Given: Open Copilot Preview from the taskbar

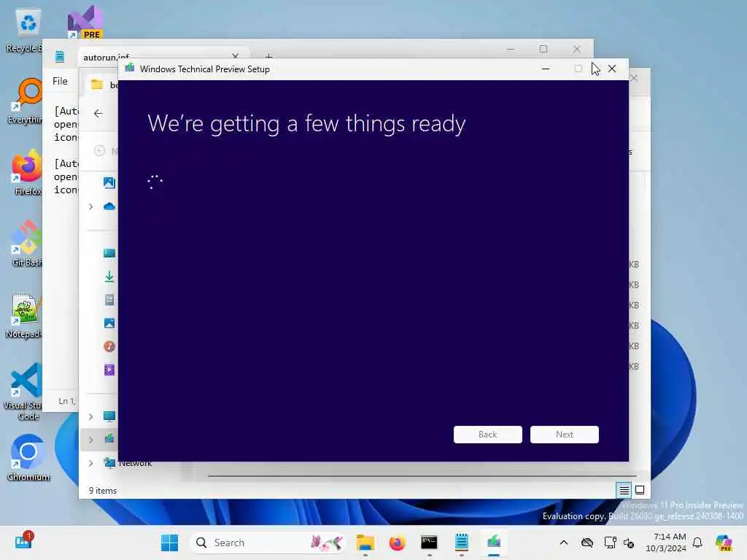Looking at the screenshot, I should pos(724,542).
